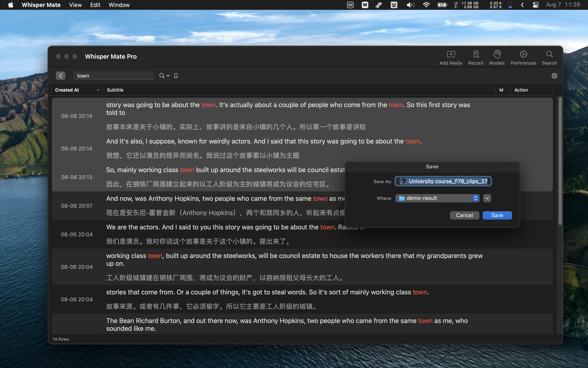Open the Window menu
Screen dimensions: 588x368
(x=119, y=5)
